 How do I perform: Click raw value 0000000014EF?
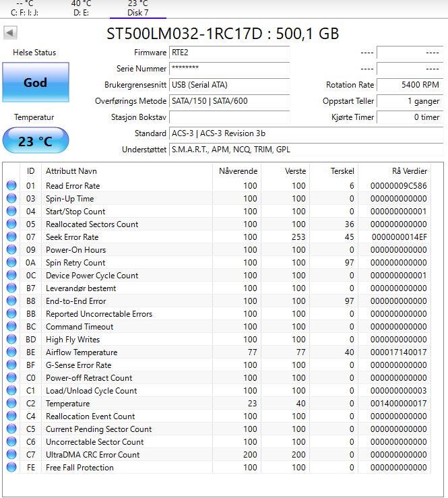[399, 237]
